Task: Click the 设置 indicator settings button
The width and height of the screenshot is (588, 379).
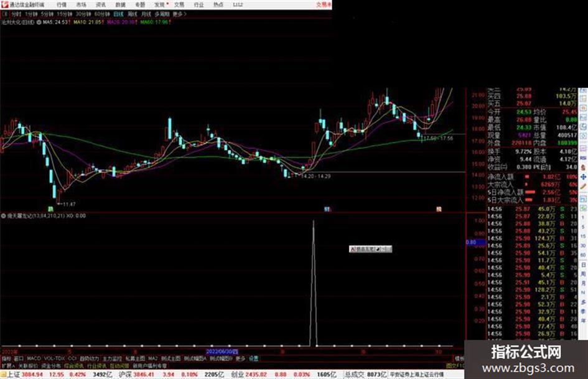Action: [x=253, y=358]
